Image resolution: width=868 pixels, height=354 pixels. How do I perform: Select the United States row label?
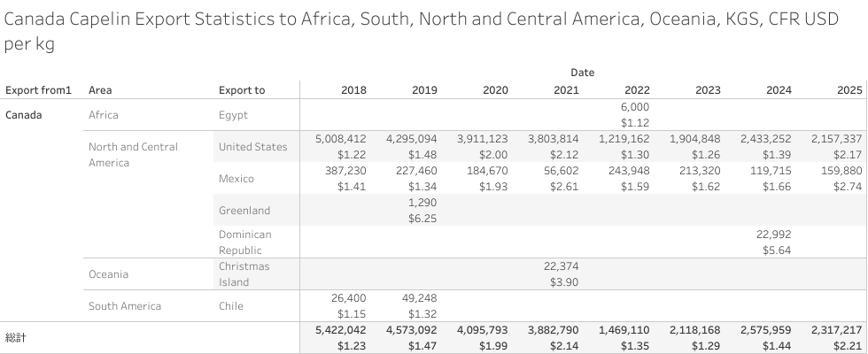coord(252,147)
